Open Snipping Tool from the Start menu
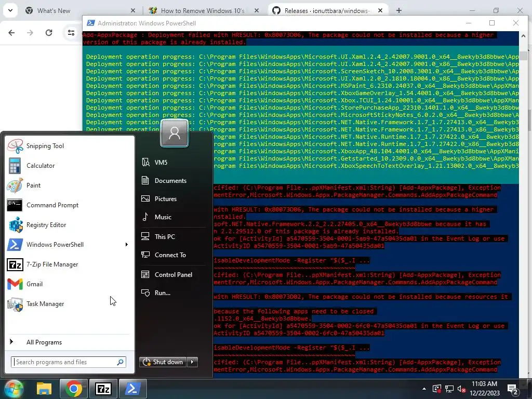Screen dimensions: 532x399 pos(70,146)
